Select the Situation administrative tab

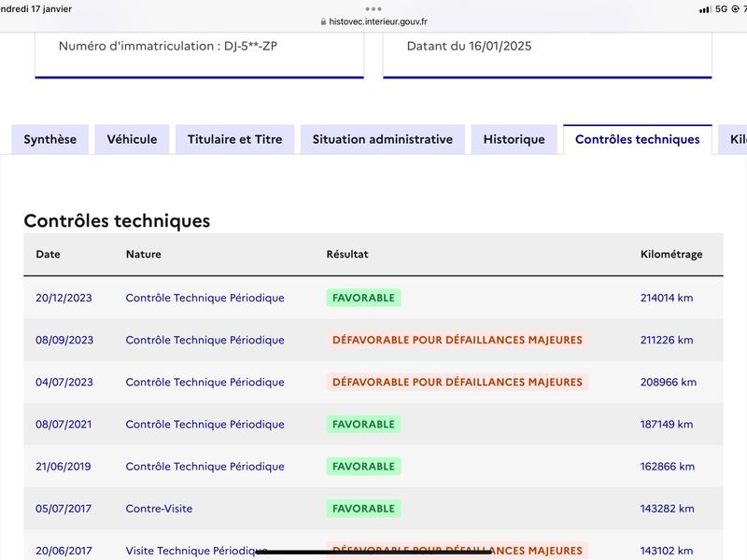(x=383, y=139)
